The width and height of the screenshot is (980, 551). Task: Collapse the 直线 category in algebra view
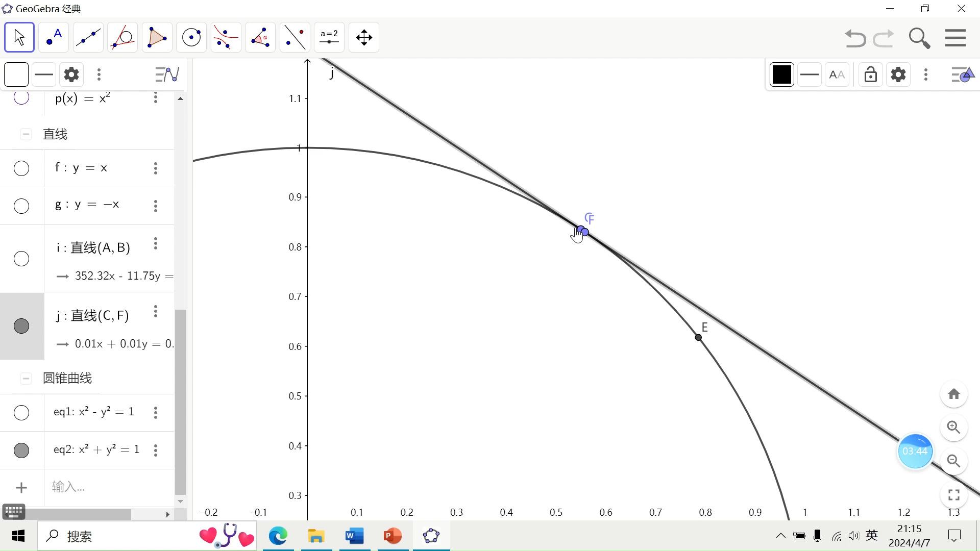tap(26, 134)
